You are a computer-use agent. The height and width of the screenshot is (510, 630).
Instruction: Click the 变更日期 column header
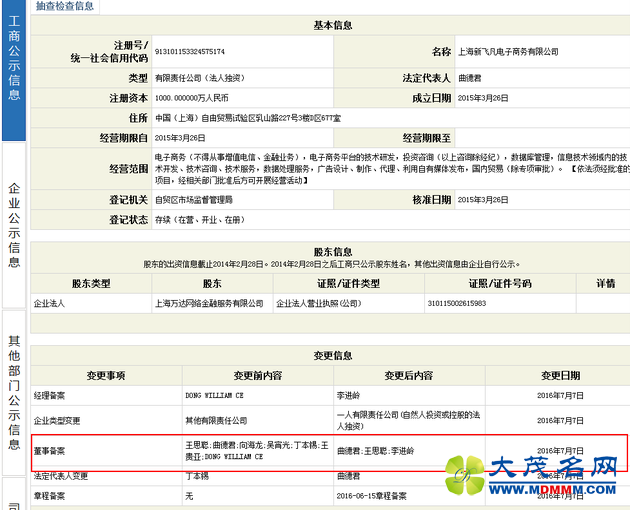(x=560, y=376)
